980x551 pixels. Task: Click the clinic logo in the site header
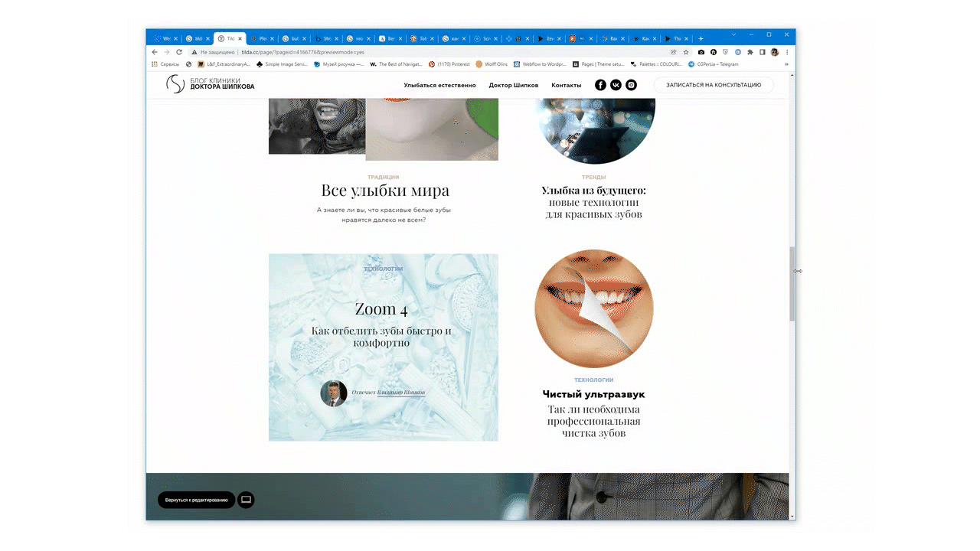(211, 84)
